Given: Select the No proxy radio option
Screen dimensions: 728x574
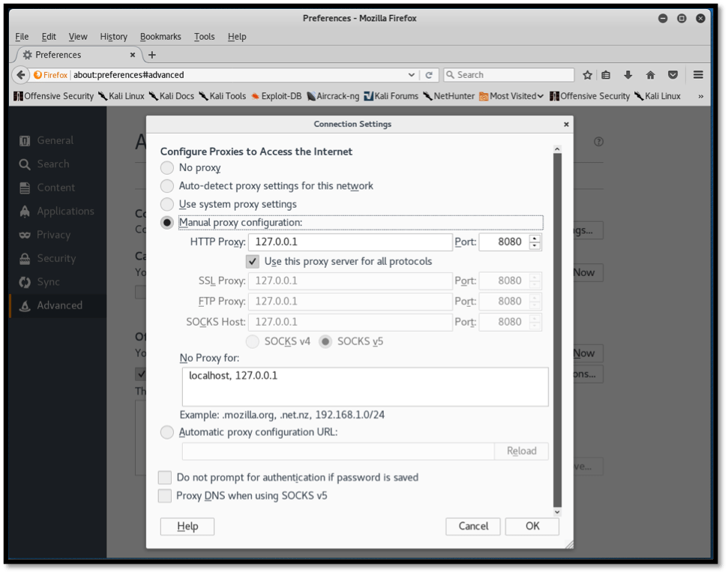Looking at the screenshot, I should pos(167,168).
